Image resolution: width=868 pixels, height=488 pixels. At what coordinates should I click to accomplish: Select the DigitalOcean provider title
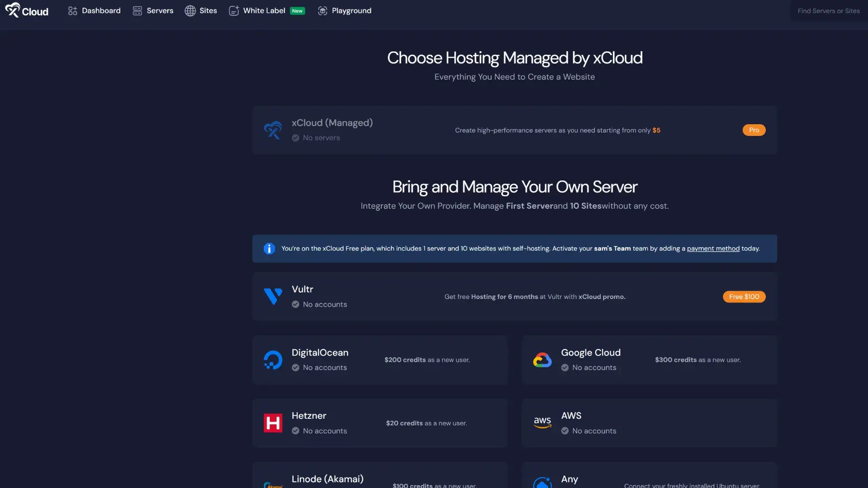(320, 352)
